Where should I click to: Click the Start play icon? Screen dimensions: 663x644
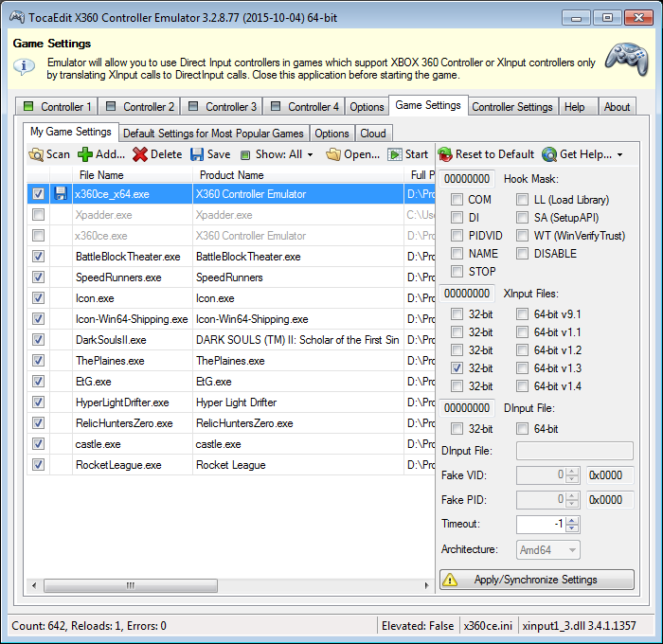click(395, 154)
